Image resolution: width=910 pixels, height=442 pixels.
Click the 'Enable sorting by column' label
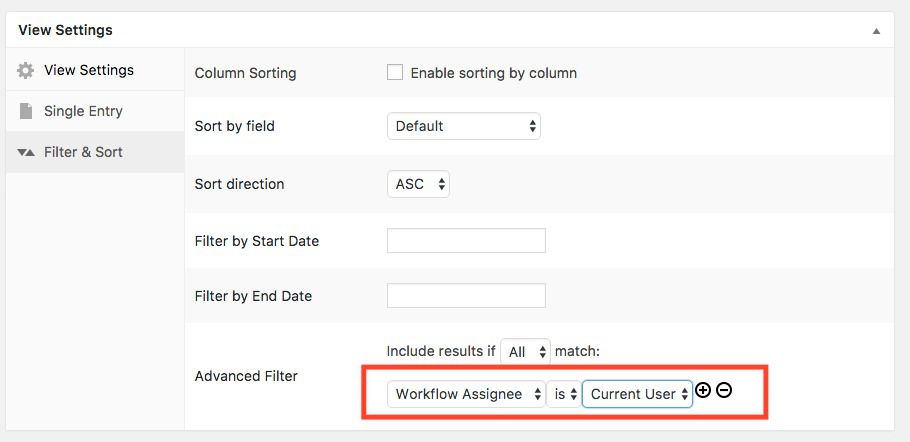pos(493,73)
